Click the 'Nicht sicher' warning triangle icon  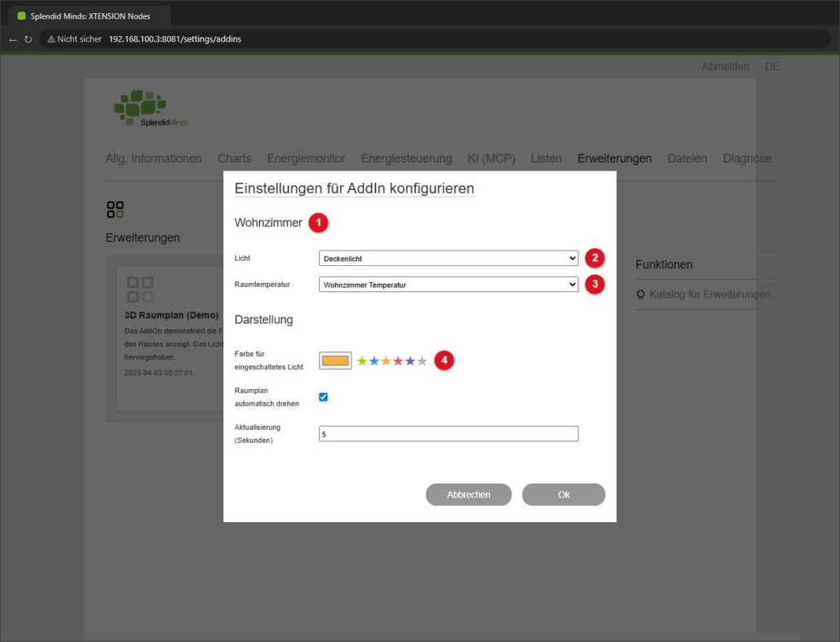51,39
